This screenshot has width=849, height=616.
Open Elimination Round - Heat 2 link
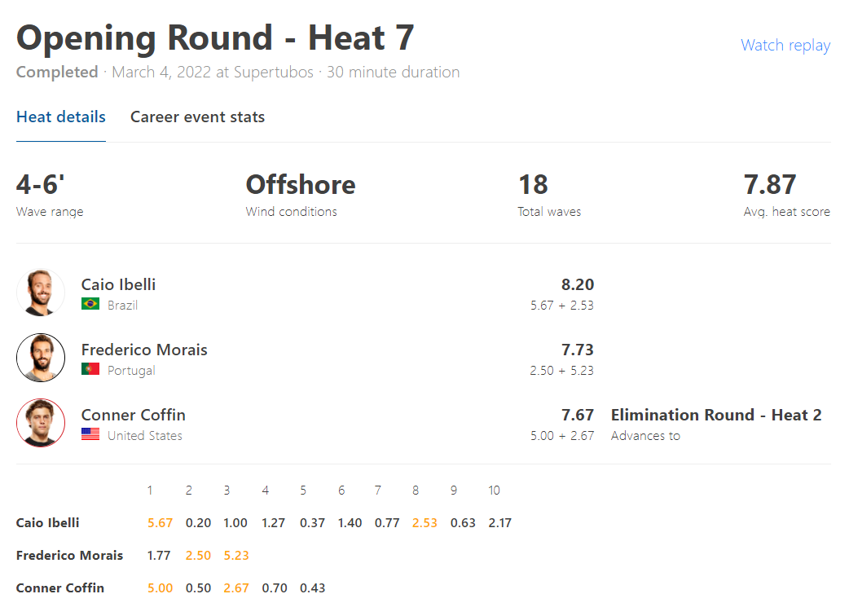[x=716, y=416]
